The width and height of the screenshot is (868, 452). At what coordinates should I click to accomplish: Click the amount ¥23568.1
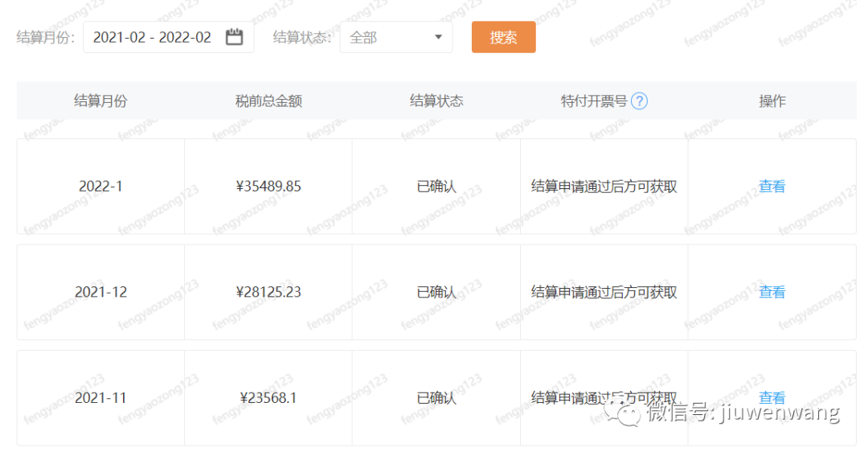click(x=268, y=398)
